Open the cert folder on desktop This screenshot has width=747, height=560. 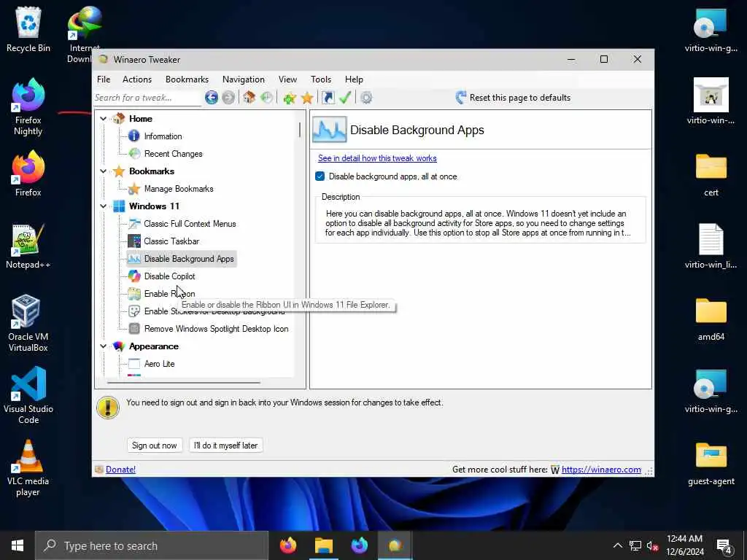tap(711, 174)
